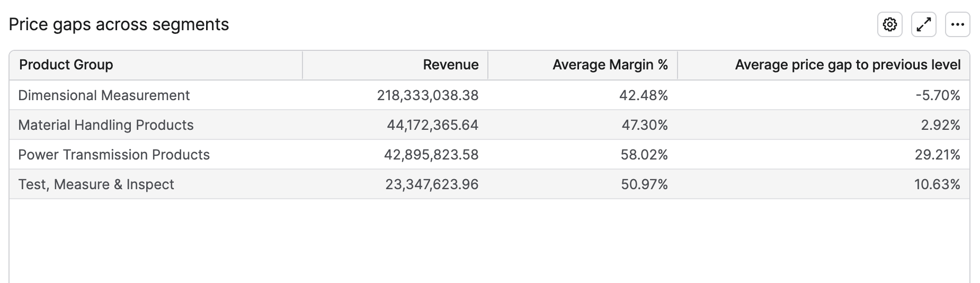Click the Average Margin % column header

[x=610, y=65]
